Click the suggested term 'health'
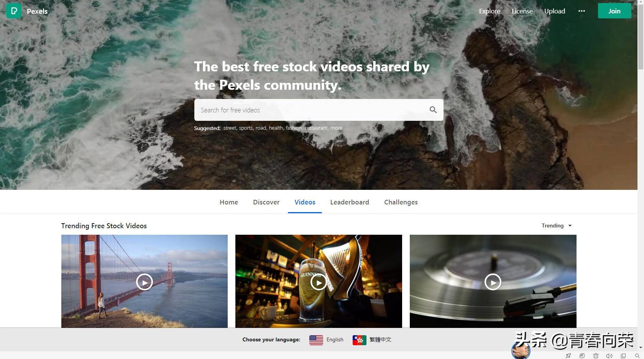644x359 pixels. 276,128
